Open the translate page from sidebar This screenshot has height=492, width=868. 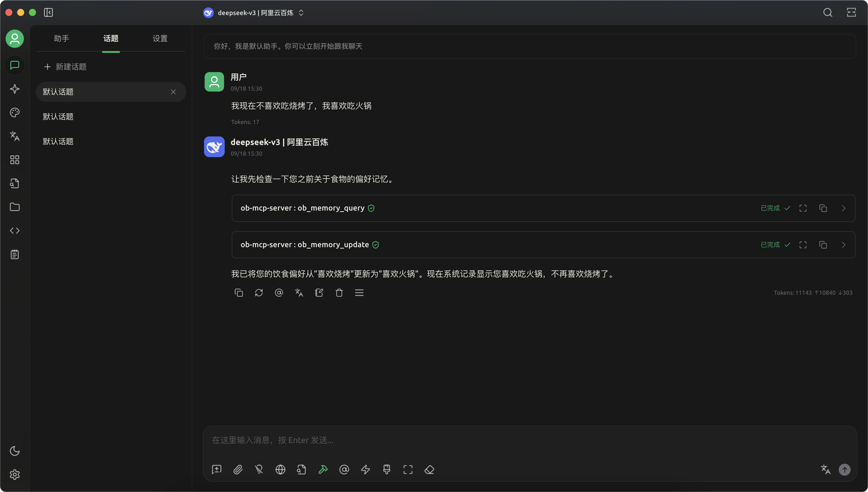coord(14,136)
